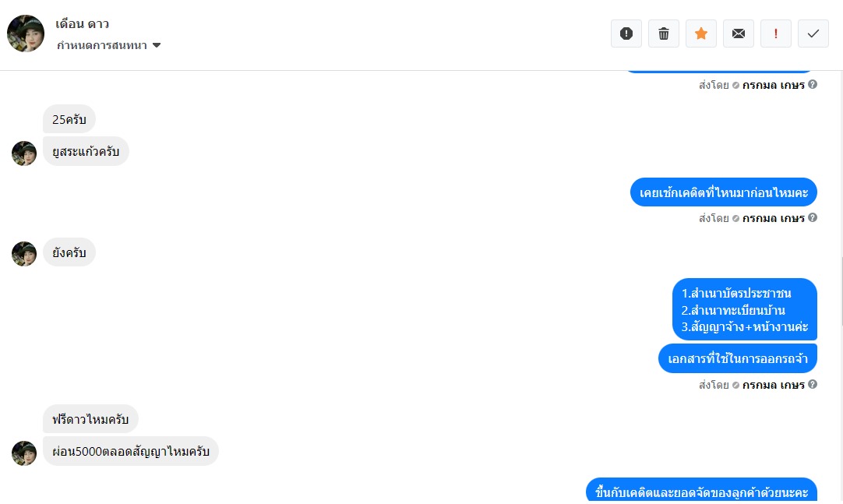Expand the กำหนดการสนทนา dropdown arrow

pos(157,45)
